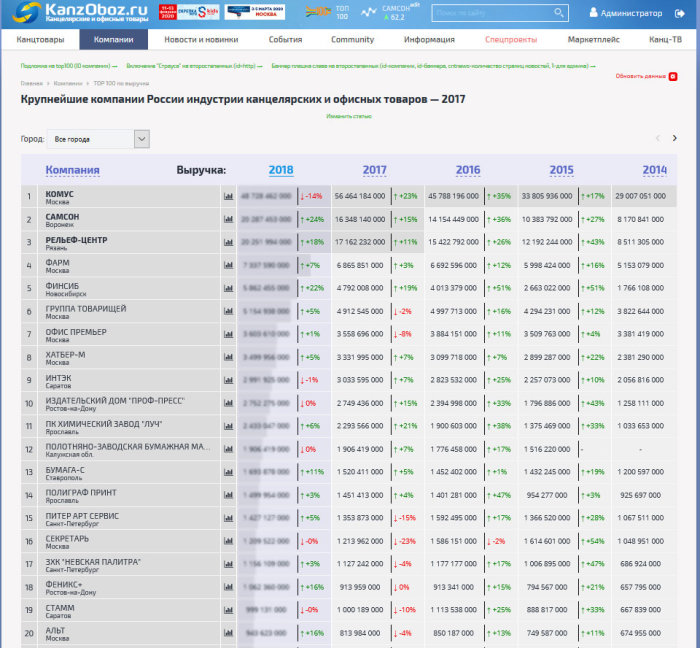The height and width of the screenshot is (648, 700).
Task: Open company ФИНСИБ
Action: (x=62, y=286)
